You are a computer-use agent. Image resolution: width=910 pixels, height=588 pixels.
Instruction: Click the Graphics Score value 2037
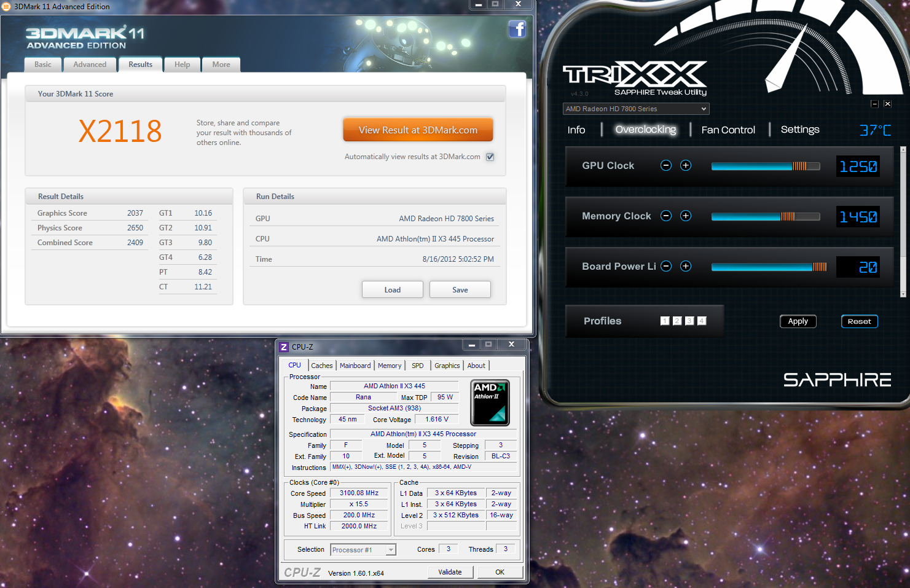pos(135,213)
